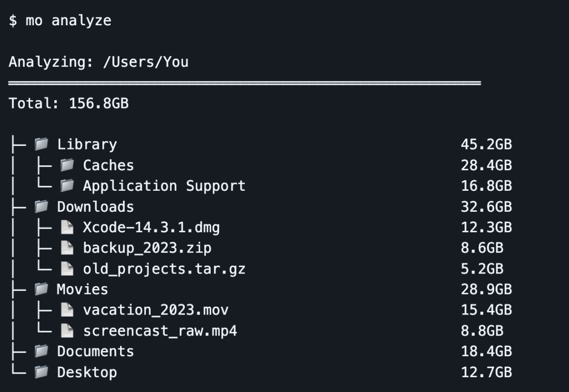Click the Desktop folder icon
Viewport: 569px width, 392px height.
pos(42,371)
